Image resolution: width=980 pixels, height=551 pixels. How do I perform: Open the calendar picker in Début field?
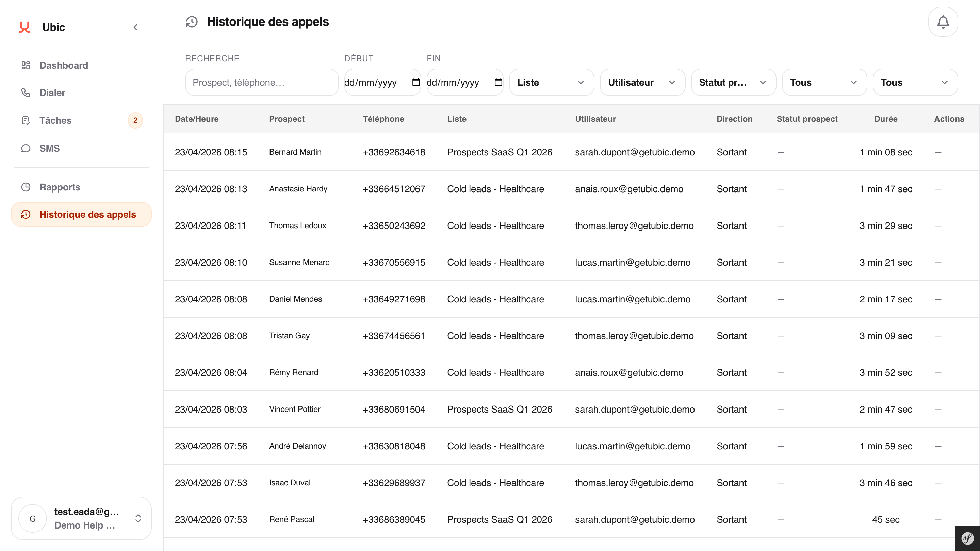pos(416,82)
